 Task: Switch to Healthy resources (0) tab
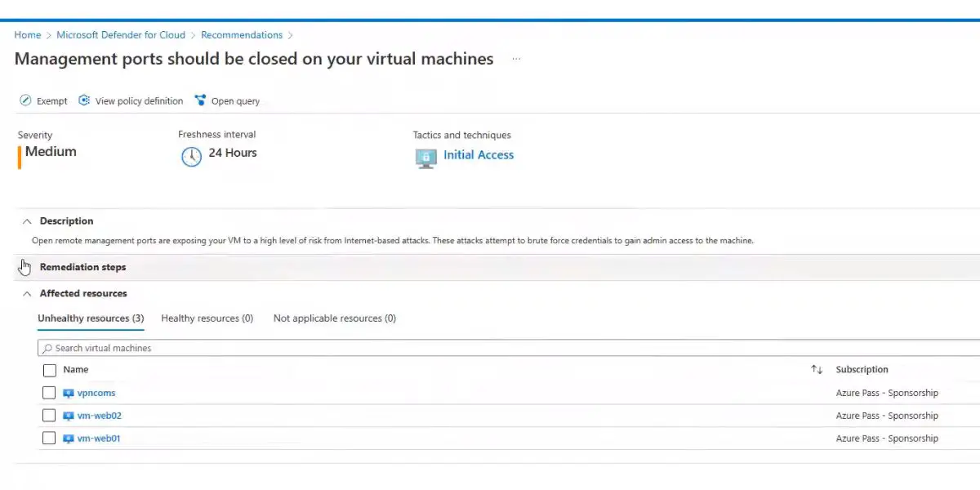(x=207, y=318)
